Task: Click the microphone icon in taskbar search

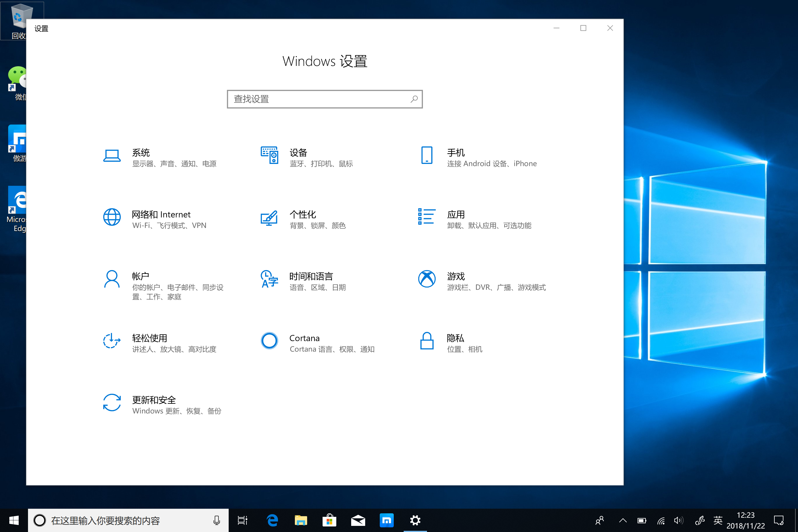Action: (216, 520)
